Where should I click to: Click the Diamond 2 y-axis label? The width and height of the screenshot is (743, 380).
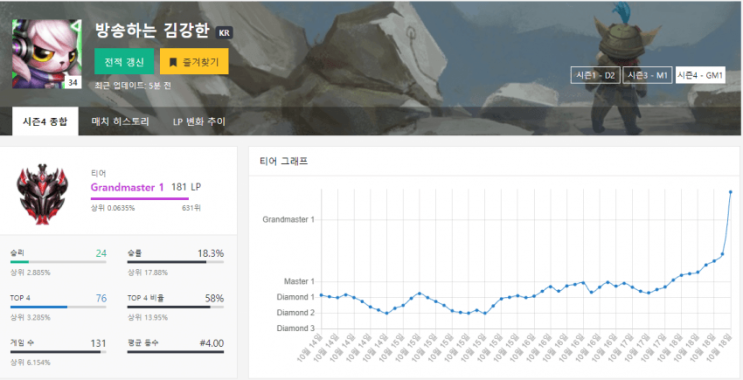(296, 313)
